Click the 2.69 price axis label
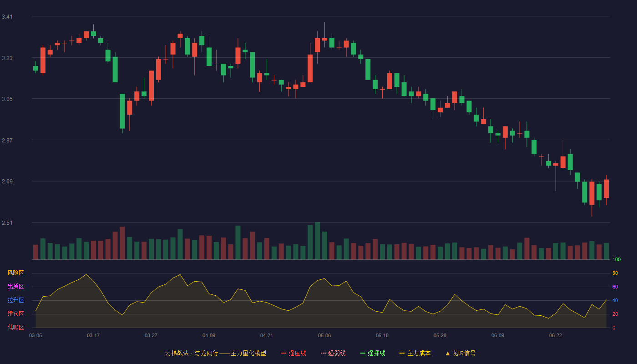Image resolution: width=637 pixels, height=364 pixels. coord(7,182)
